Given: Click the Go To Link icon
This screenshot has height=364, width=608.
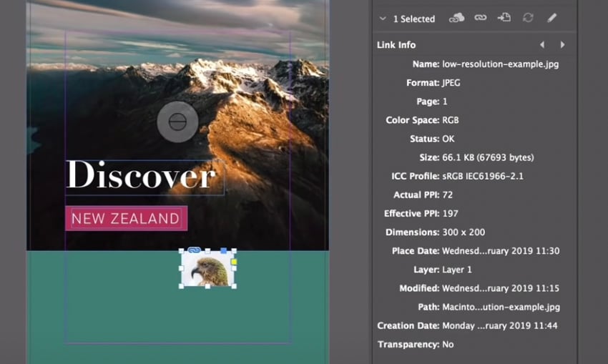Looking at the screenshot, I should click(x=504, y=17).
